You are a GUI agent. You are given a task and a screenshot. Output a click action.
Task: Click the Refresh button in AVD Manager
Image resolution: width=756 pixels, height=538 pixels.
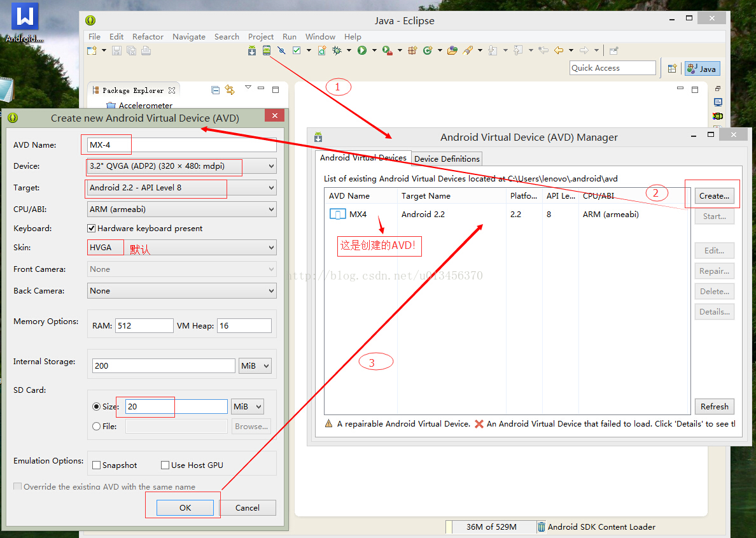click(x=714, y=407)
